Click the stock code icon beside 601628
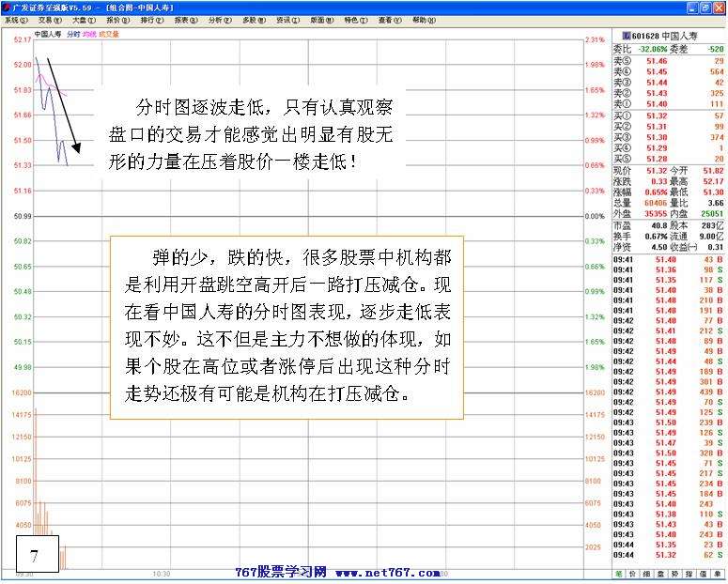The height and width of the screenshot is (584, 728). click(x=627, y=36)
